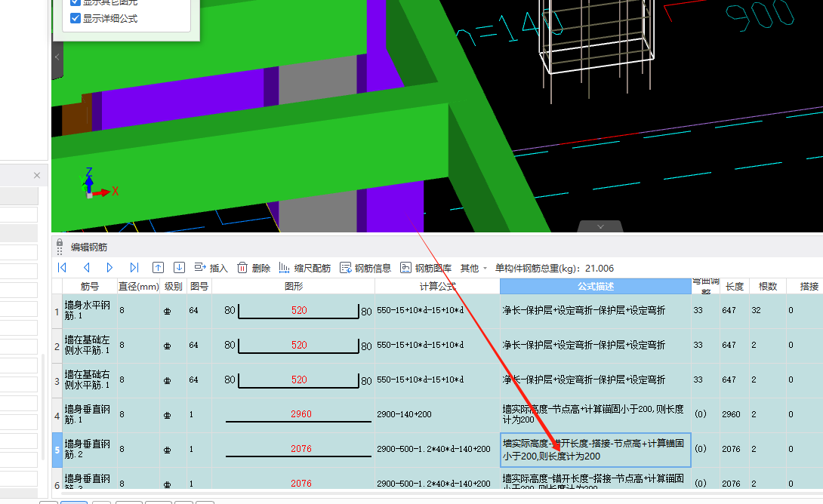The height and width of the screenshot is (504, 823).
Task: Click row 5 formula description cell
Action: click(596, 450)
